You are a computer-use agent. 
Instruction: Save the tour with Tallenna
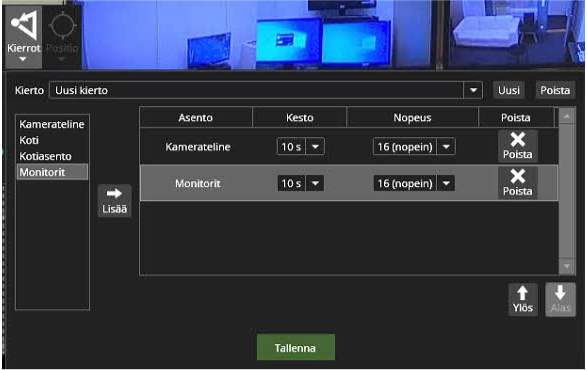[x=296, y=348]
